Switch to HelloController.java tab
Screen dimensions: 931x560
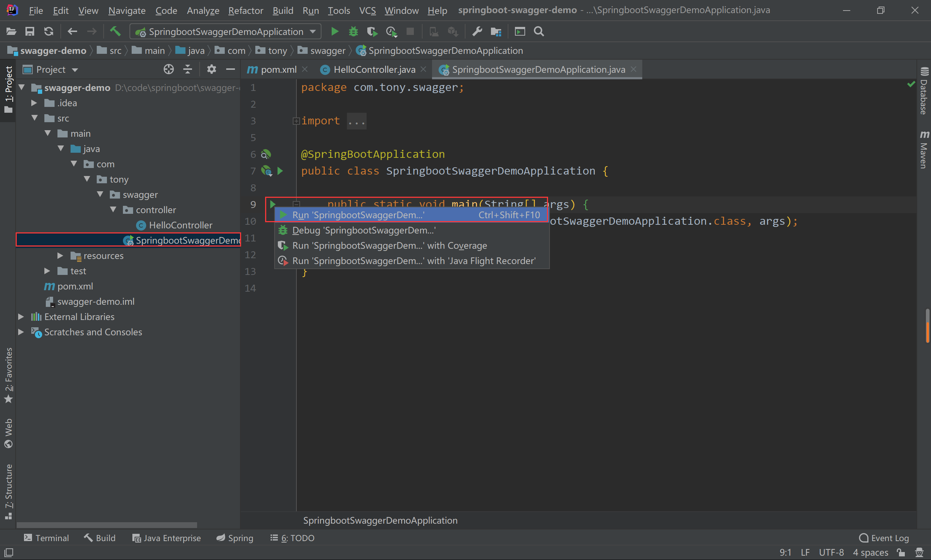click(x=373, y=69)
